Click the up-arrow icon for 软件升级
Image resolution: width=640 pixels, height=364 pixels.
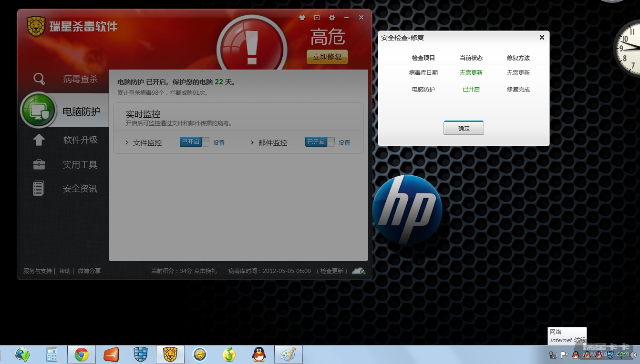tap(39, 140)
